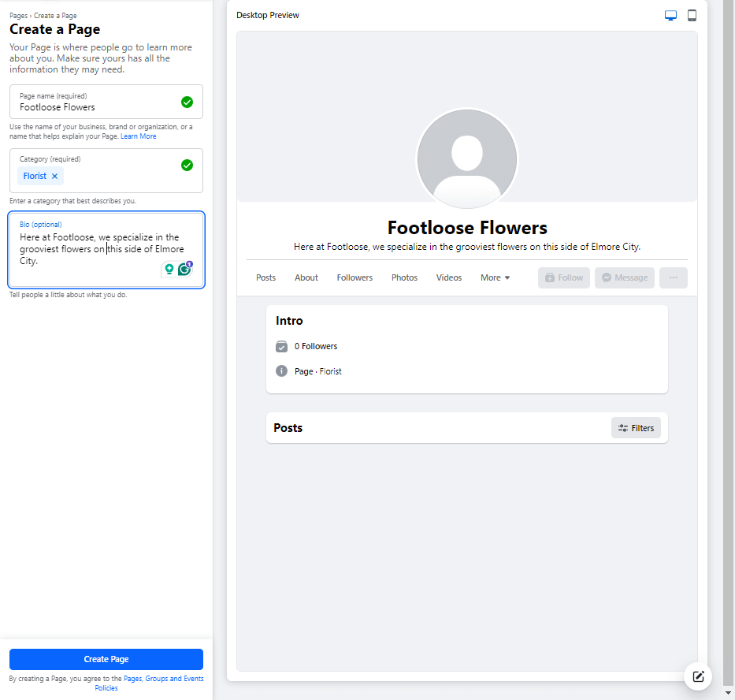Expand the More dropdown on the page tabs
Screen dimensions: 735x700
tap(495, 277)
